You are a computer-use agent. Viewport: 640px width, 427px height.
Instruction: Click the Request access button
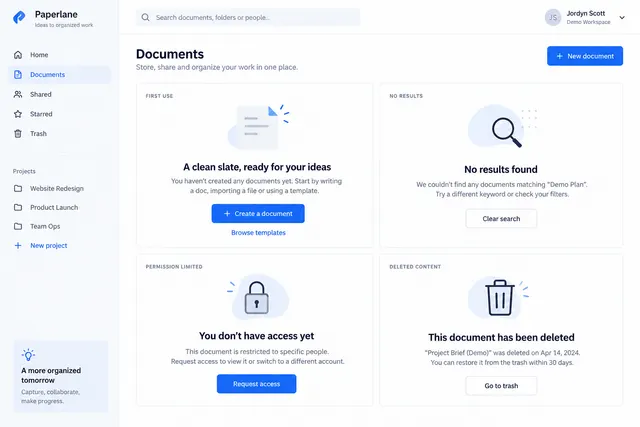pyautogui.click(x=256, y=384)
